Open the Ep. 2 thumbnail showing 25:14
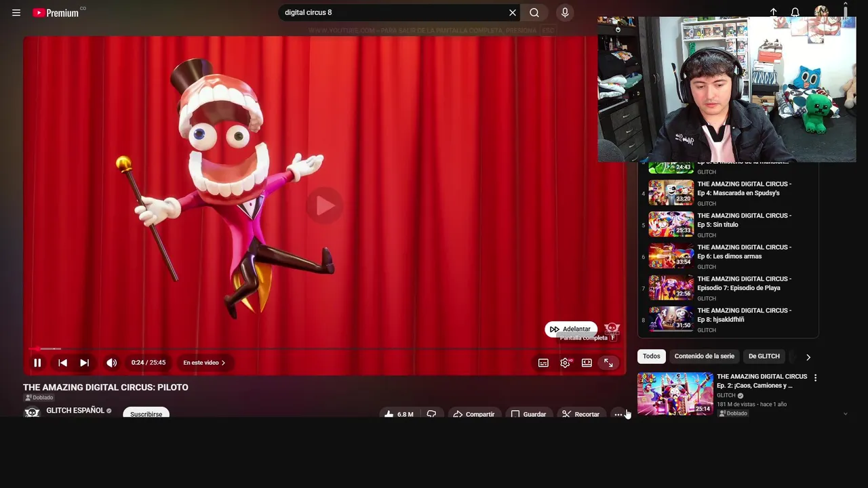The height and width of the screenshot is (488, 868). pos(675,393)
